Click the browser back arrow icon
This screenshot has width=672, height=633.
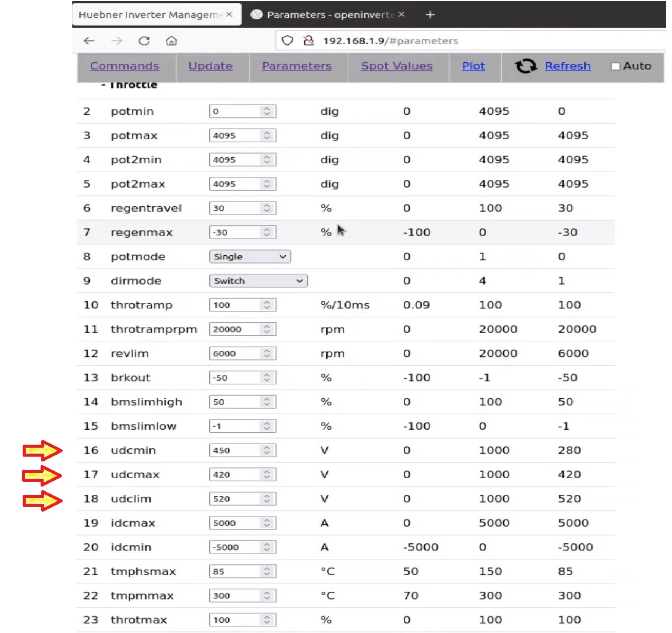coord(89,41)
